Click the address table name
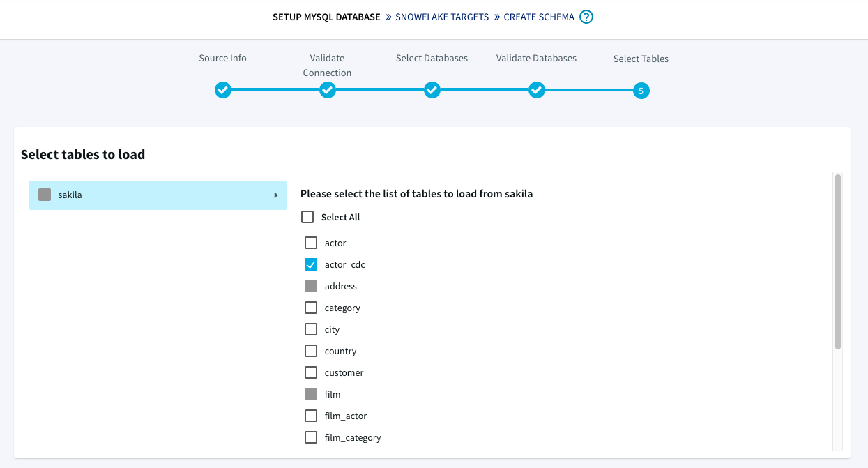The image size is (868, 468). pos(340,286)
